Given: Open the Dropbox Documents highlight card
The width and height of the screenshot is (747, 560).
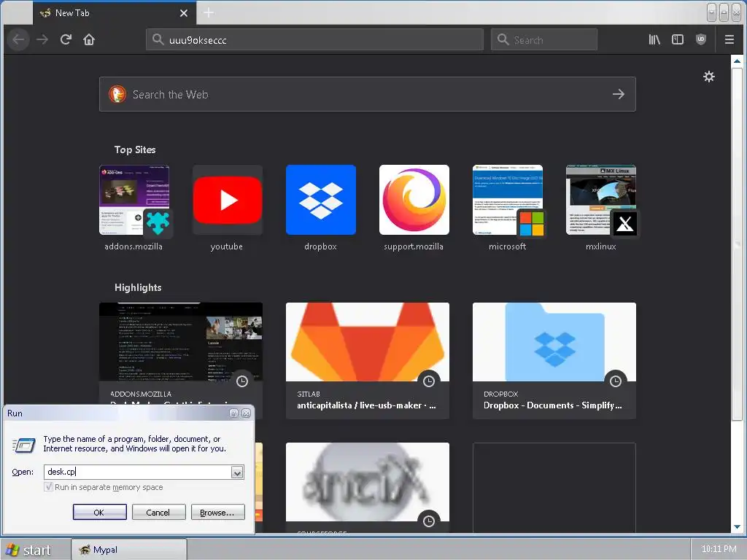Looking at the screenshot, I should click(x=554, y=360).
